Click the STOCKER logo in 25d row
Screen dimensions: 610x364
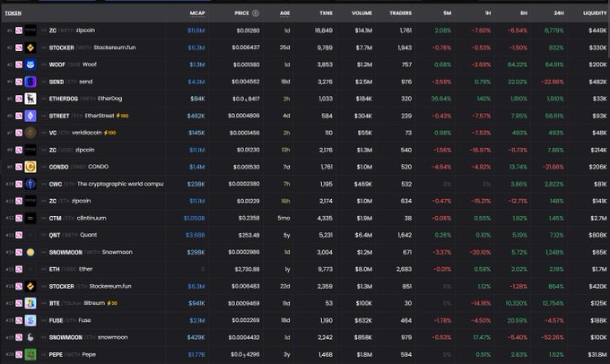(x=30, y=48)
